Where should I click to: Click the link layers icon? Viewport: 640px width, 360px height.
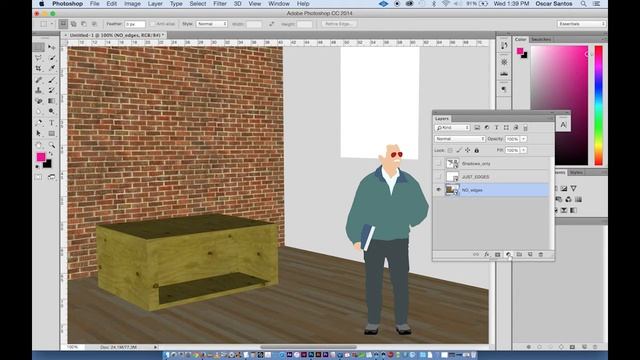tap(476, 254)
